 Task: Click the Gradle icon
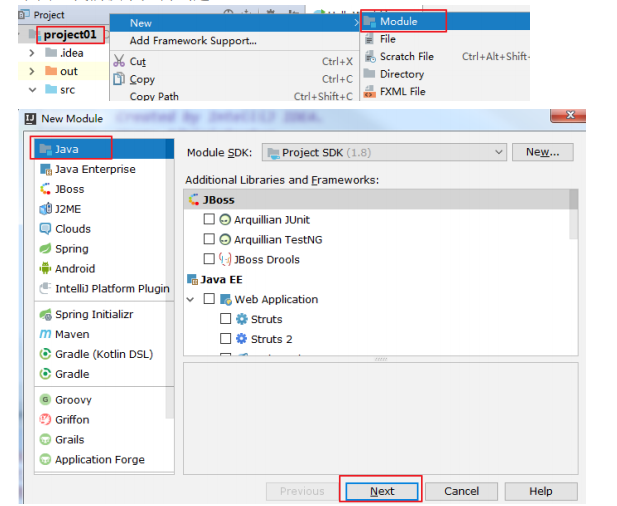coord(46,374)
